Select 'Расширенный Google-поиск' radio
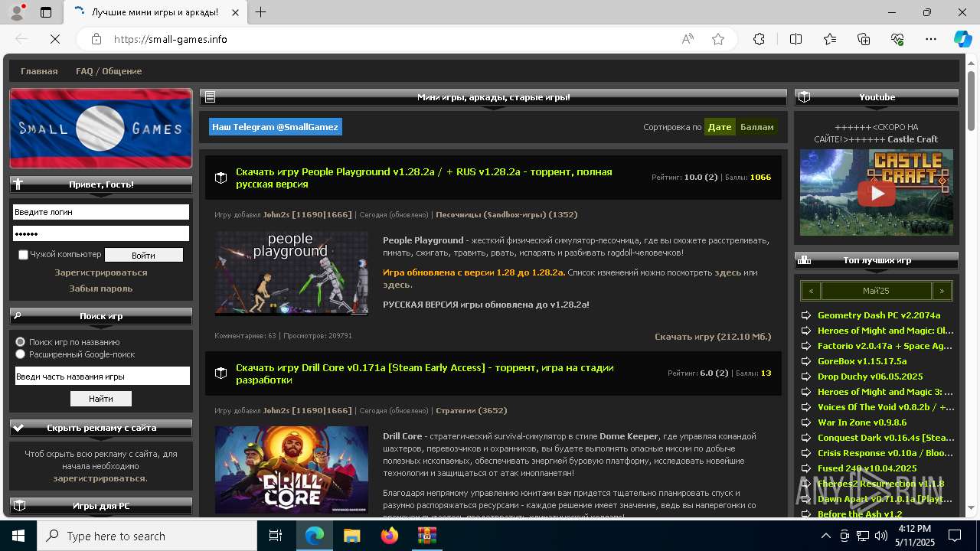This screenshot has height=551, width=980. 21,354
